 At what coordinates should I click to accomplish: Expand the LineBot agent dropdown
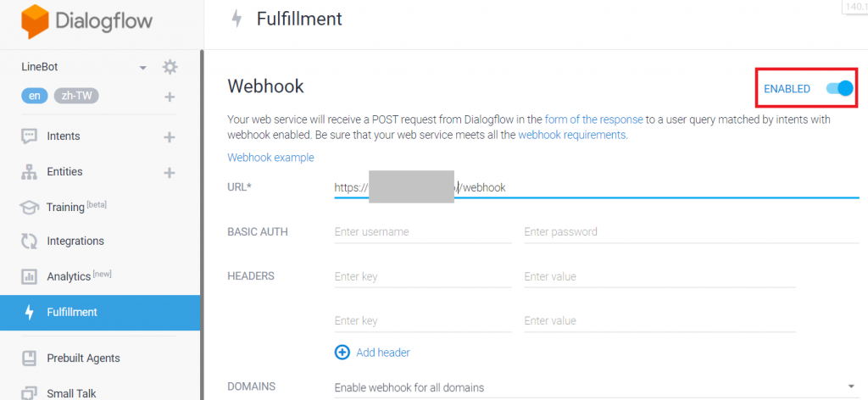142,68
